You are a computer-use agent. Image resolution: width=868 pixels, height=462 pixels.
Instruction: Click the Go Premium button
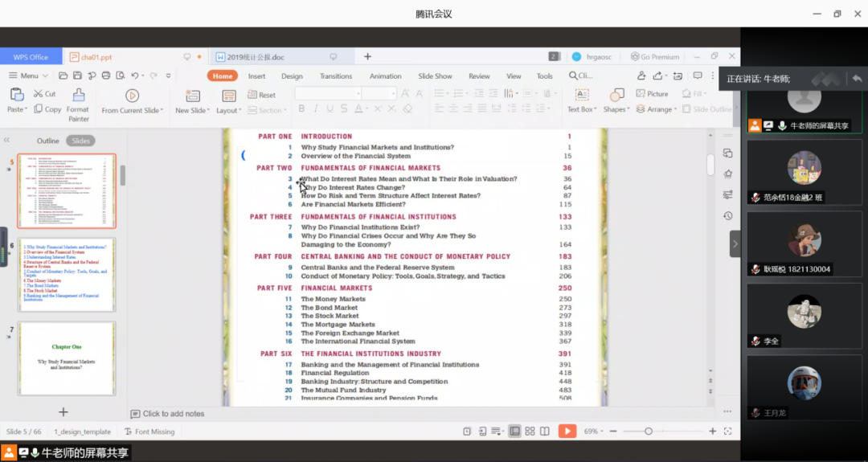click(655, 57)
